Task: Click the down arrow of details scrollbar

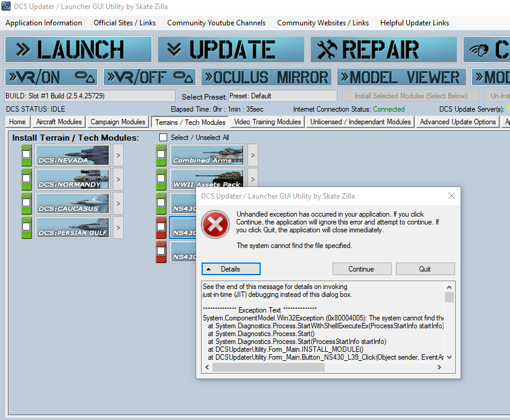Action: tap(449, 357)
